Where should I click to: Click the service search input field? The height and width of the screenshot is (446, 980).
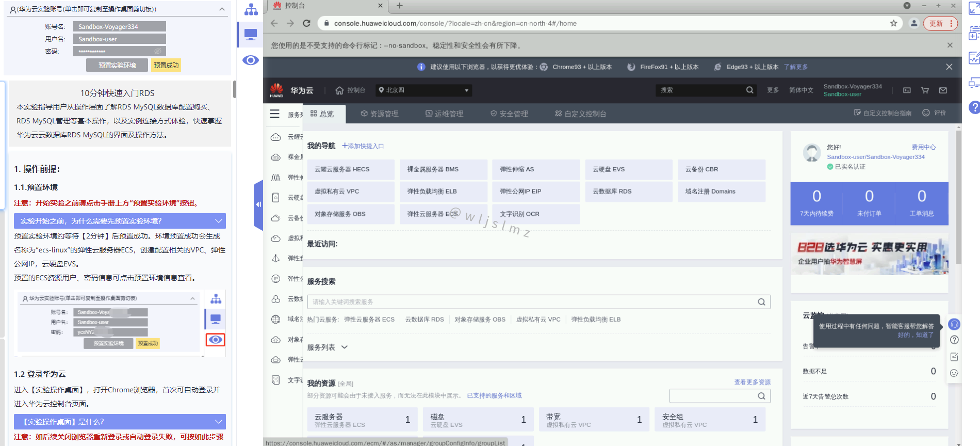click(x=538, y=302)
